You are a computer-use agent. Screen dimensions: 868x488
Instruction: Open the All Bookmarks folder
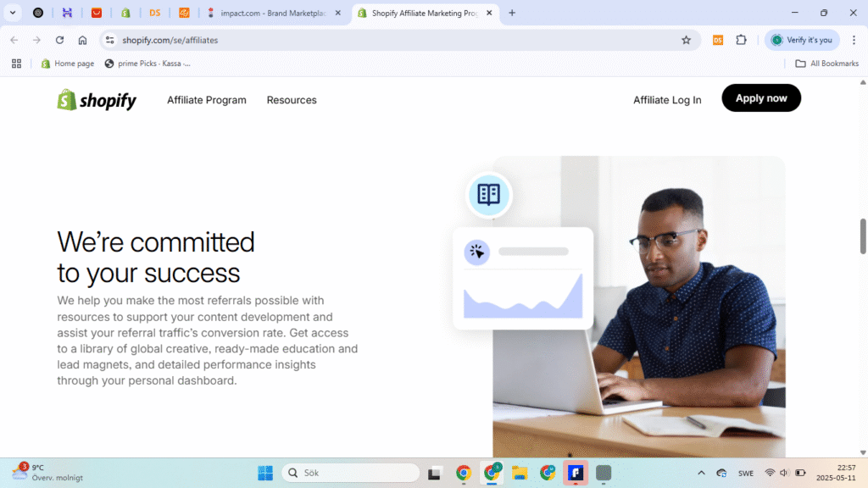point(826,64)
